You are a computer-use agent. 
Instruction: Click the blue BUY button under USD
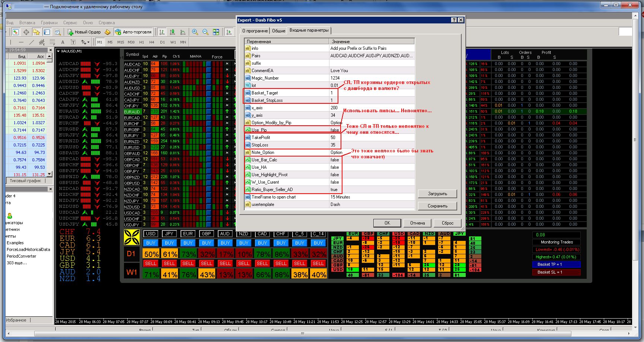(151, 243)
